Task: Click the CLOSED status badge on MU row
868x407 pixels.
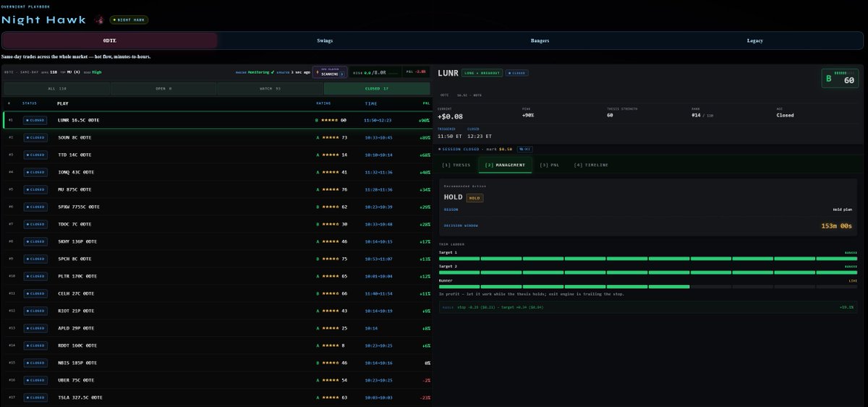Action: point(35,189)
